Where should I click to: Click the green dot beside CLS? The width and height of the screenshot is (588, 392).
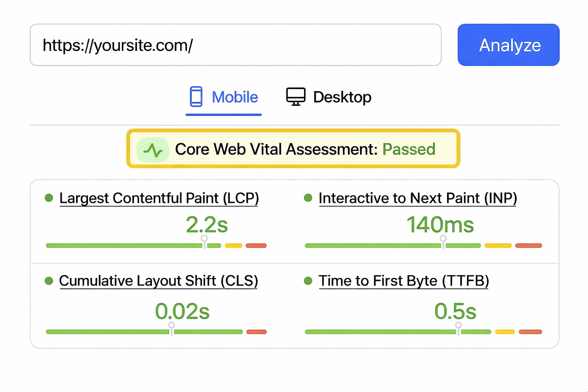(x=49, y=281)
